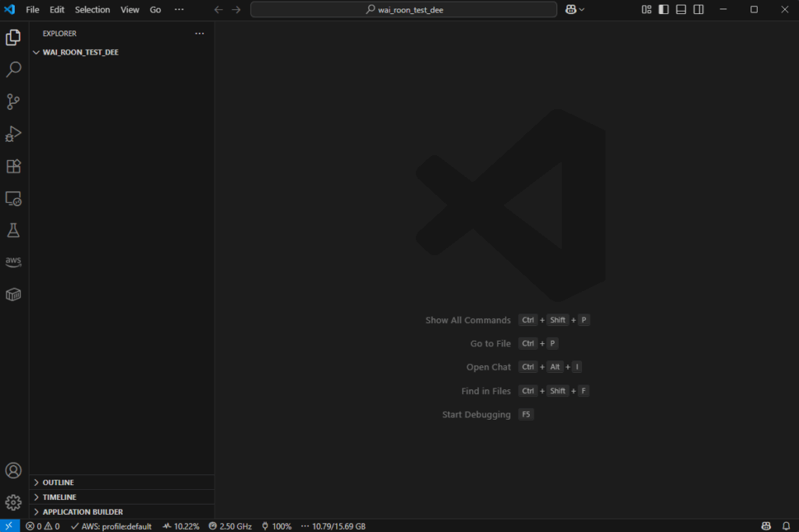Close the VS Code window
The height and width of the screenshot is (532, 799).
point(785,9)
